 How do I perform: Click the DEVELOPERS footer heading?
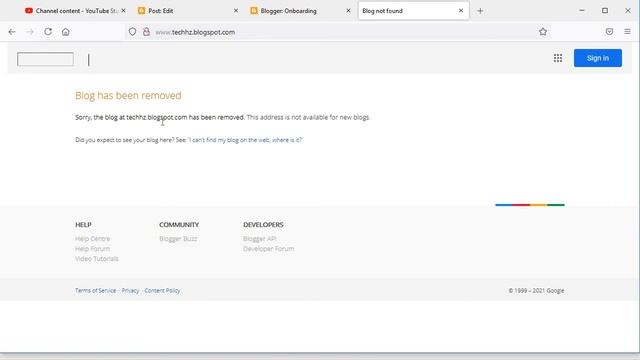(263, 225)
